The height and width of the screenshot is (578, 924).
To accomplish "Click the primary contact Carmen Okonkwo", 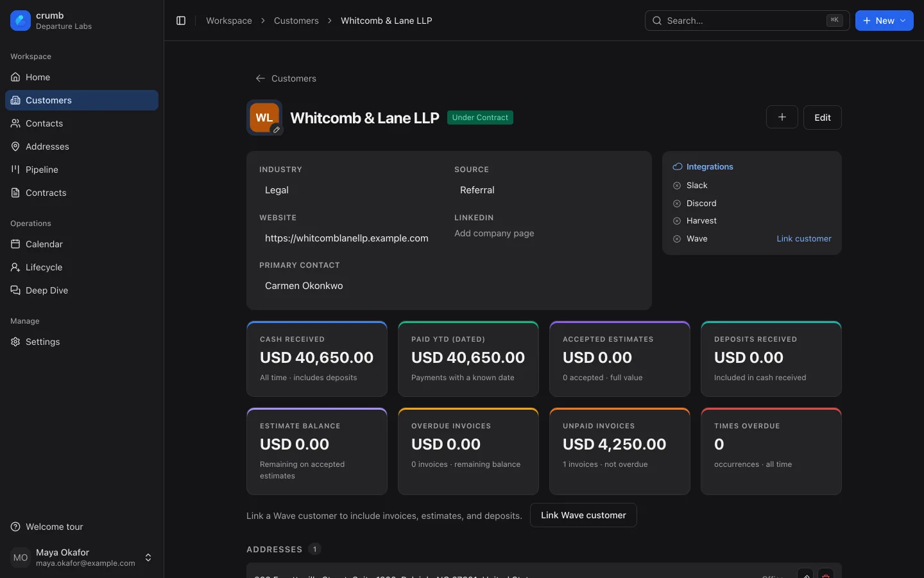I will pos(304,286).
